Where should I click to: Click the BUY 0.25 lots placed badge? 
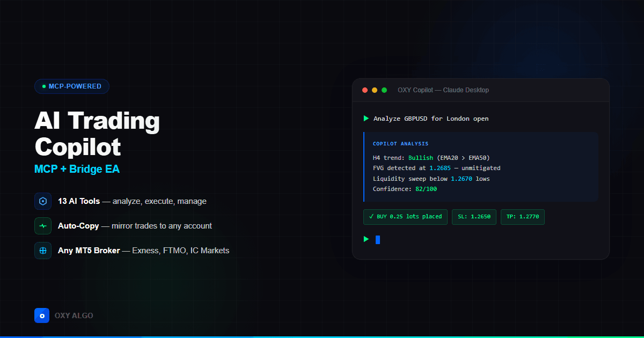coord(405,217)
